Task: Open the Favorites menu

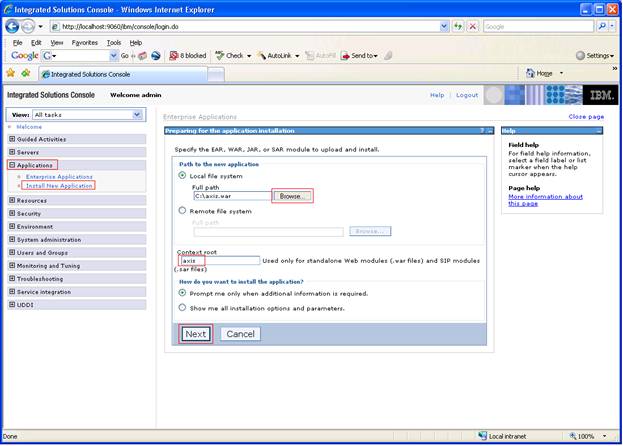Action: (x=85, y=42)
